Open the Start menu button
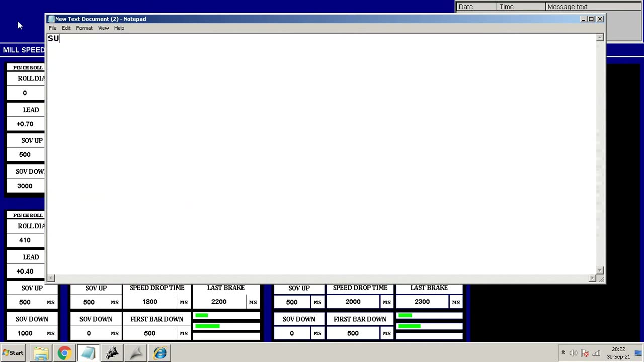The width and height of the screenshot is (644, 362). pyautogui.click(x=13, y=353)
